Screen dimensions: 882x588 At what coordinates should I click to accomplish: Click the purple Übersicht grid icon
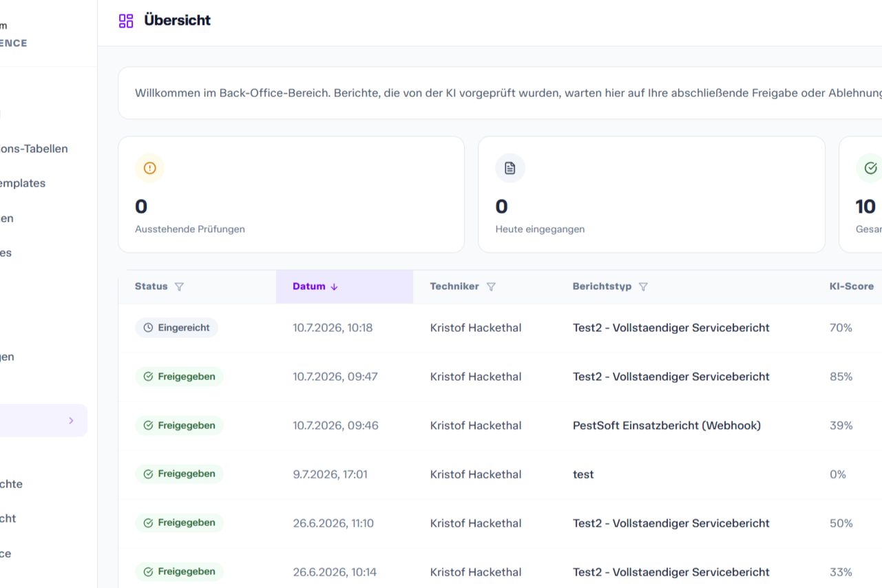[x=126, y=21]
